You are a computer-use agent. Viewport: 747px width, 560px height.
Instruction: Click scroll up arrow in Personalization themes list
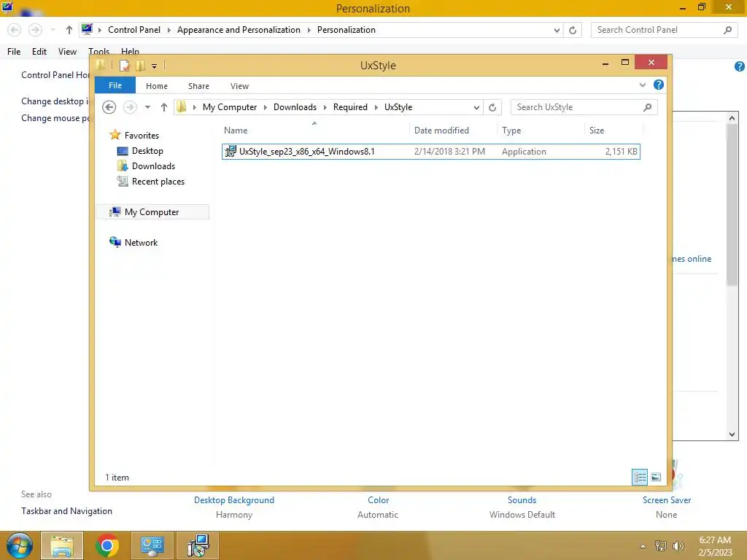732,118
